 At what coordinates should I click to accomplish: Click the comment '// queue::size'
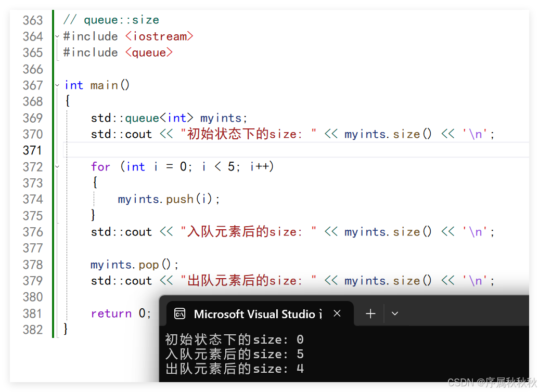tap(111, 20)
